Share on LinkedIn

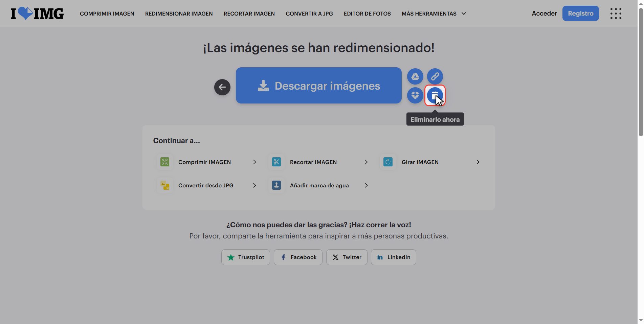click(394, 257)
